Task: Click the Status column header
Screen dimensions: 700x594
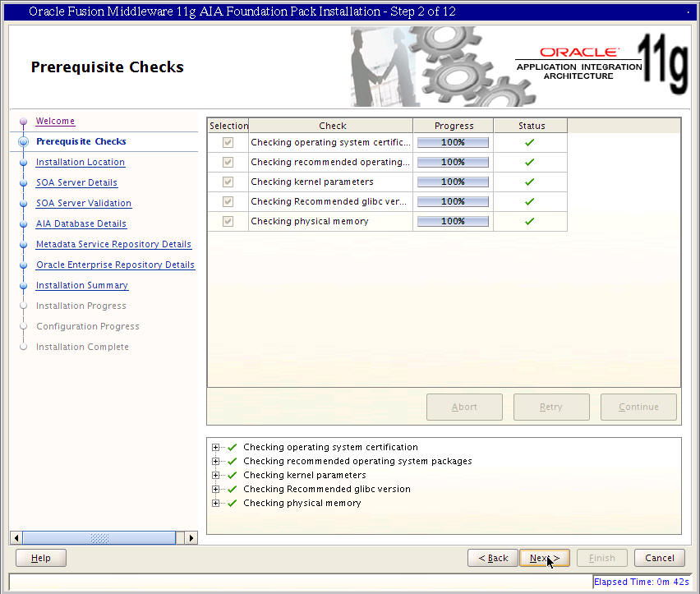Action: (x=531, y=126)
